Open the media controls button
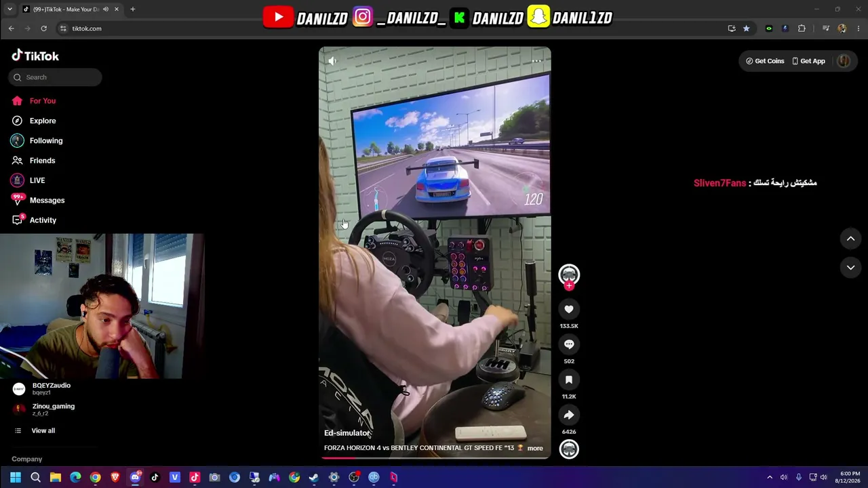 click(826, 28)
